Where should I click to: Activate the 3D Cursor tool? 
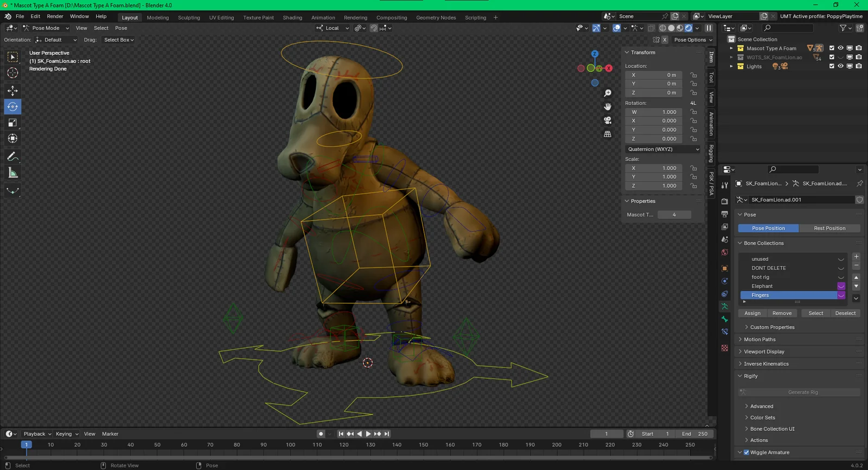click(12, 73)
